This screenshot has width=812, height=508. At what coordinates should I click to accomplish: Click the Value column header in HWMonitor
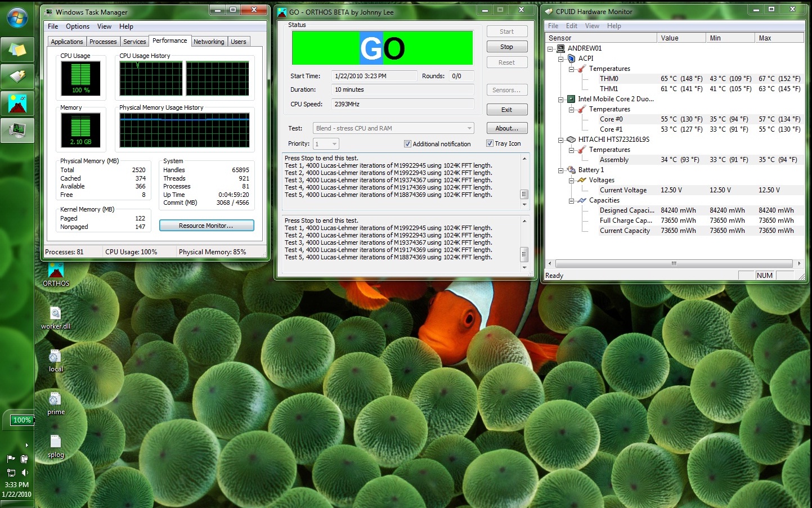(x=681, y=38)
